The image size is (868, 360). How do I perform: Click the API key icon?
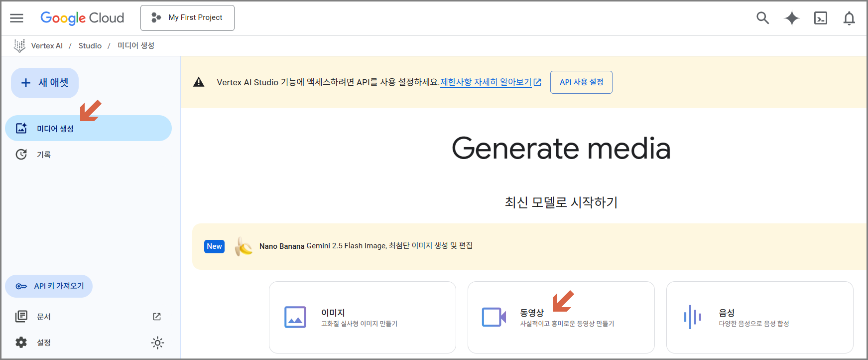(x=21, y=286)
